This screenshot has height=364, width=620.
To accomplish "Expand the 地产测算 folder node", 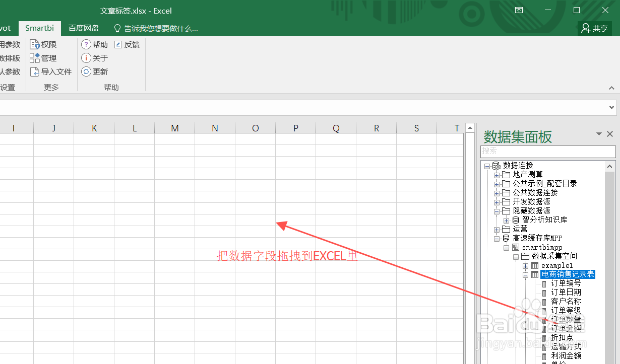I will pos(497,175).
